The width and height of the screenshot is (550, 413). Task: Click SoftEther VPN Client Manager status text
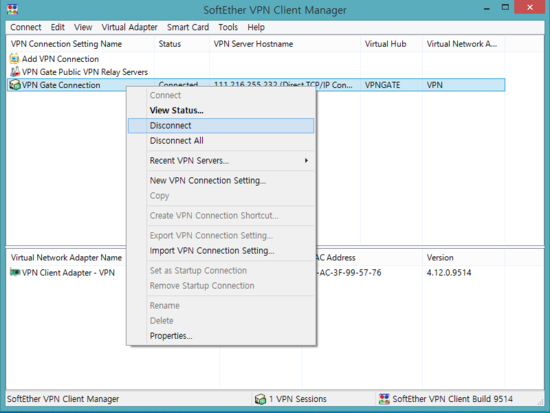click(63, 399)
